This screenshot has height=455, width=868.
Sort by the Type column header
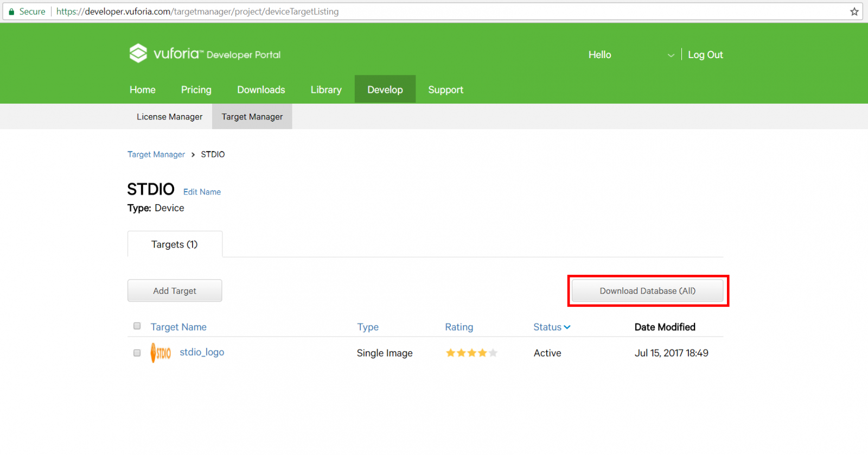(x=368, y=327)
